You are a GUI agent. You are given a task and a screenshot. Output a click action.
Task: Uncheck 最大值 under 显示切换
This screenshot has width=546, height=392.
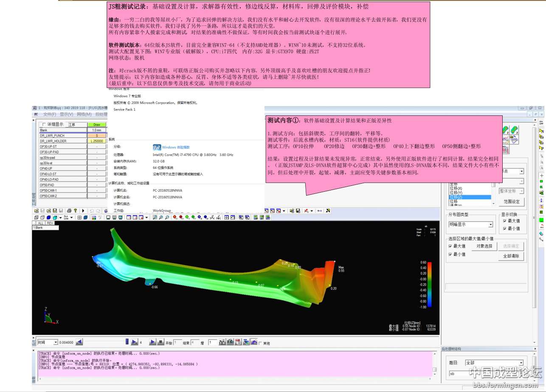504,221
